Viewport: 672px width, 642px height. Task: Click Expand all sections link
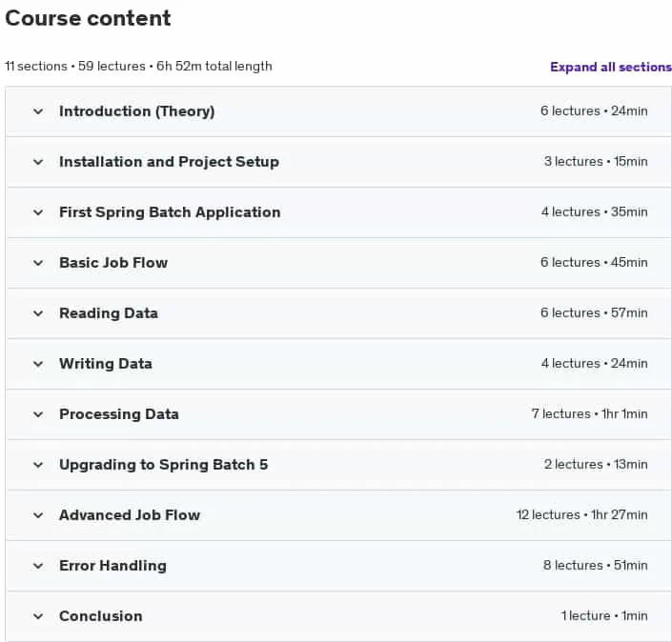point(611,67)
